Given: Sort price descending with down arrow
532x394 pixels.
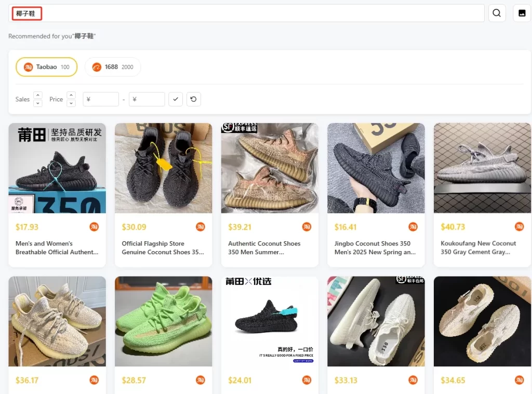Looking at the screenshot, I should pos(71,103).
